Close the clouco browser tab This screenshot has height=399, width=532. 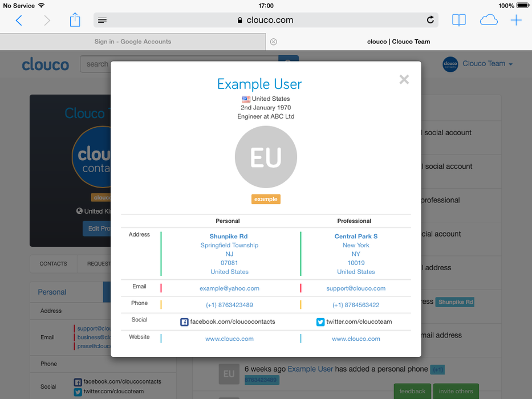click(273, 42)
